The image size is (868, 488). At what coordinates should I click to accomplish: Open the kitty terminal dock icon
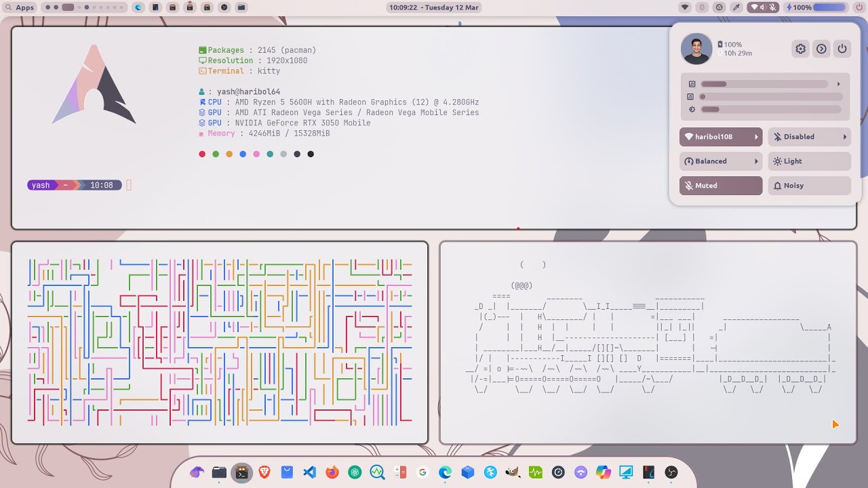(x=241, y=472)
